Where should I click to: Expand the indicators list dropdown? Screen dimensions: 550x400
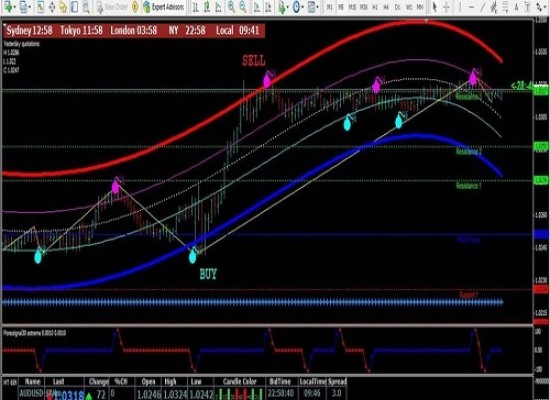[x=288, y=7]
